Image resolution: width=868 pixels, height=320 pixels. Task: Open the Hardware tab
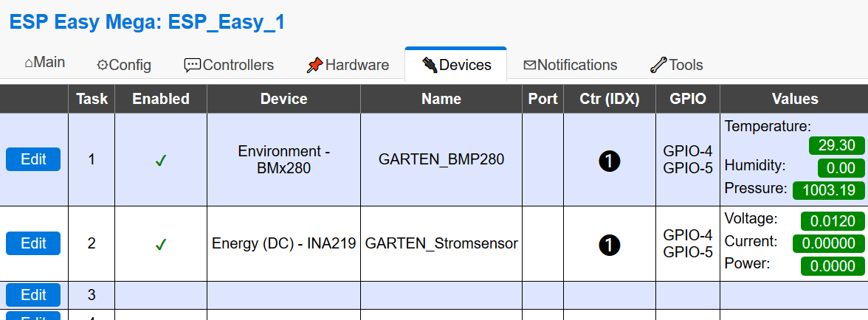(x=348, y=65)
